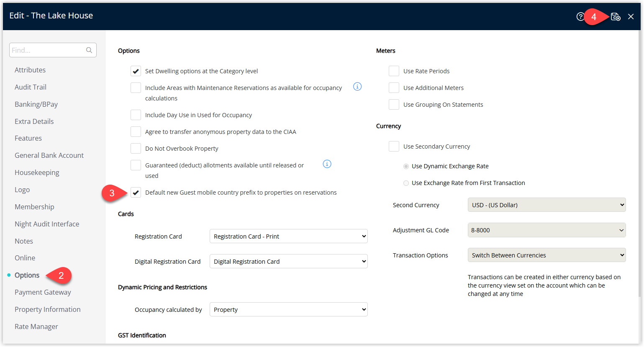Image resolution: width=644 pixels, height=347 pixels.
Task: Open Property Information section
Action: (48, 309)
